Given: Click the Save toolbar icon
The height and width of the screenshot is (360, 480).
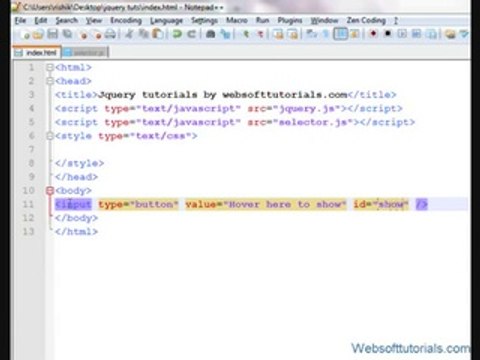Looking at the screenshot, I should (x=53, y=34).
